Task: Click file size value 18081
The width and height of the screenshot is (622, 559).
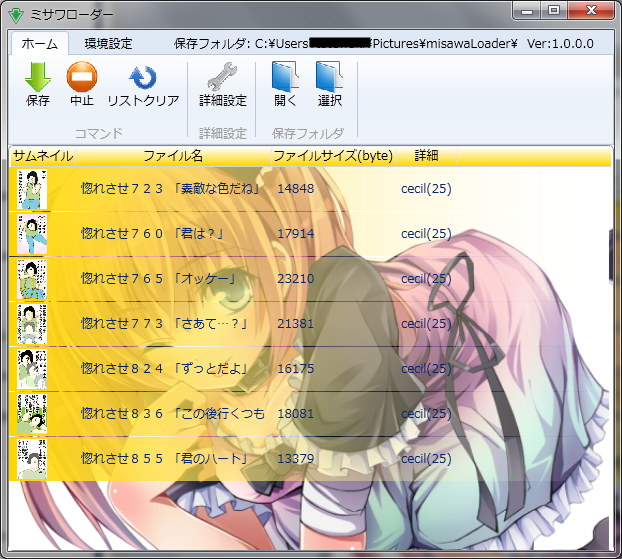Action: (296, 414)
